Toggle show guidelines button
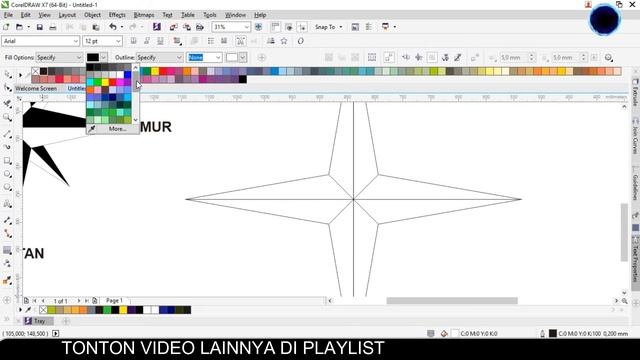The image size is (640, 360). point(302,27)
